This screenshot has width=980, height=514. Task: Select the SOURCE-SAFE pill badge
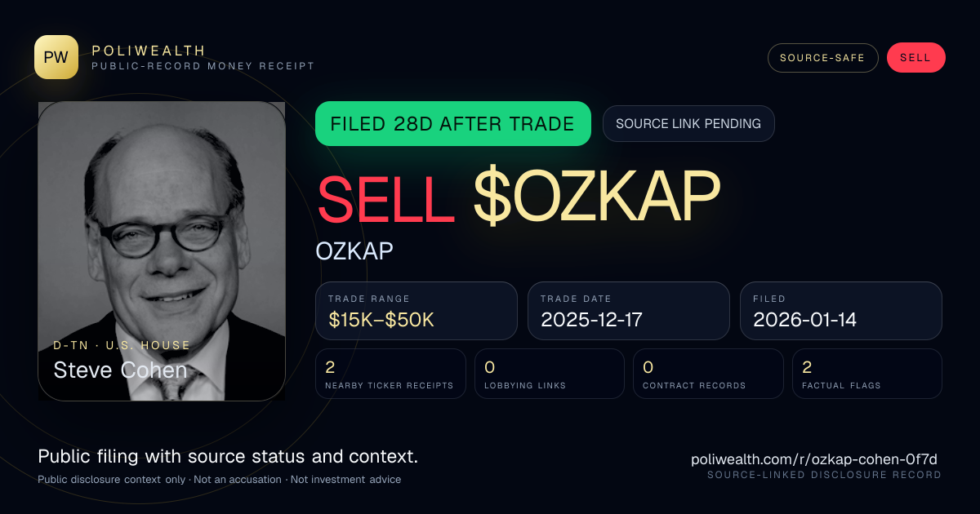822,58
